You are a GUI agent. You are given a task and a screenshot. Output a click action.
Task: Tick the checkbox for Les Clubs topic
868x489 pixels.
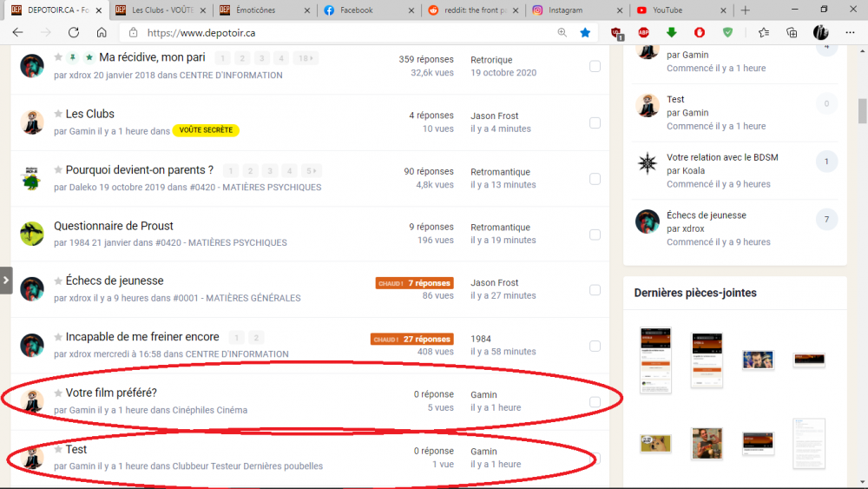coord(595,122)
